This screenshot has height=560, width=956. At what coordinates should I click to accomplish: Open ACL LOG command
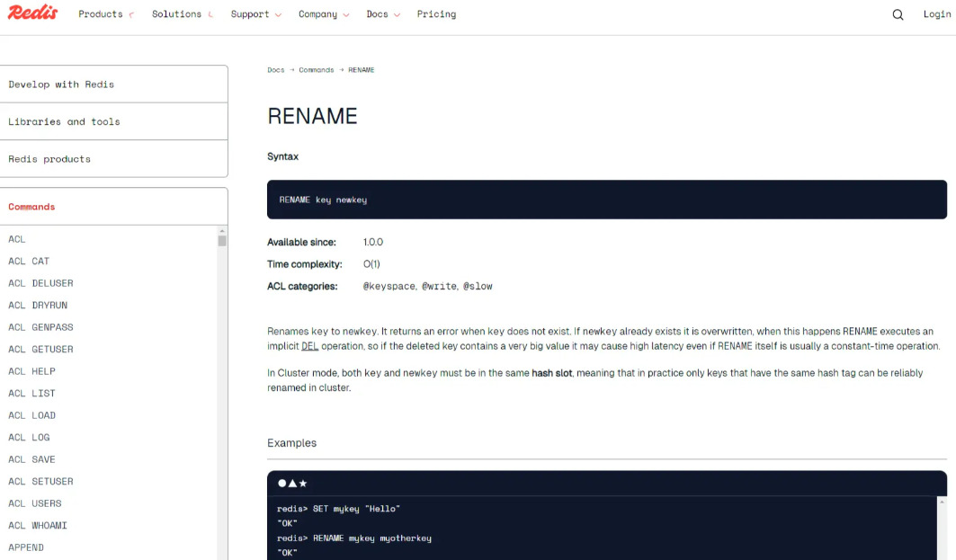point(29,437)
